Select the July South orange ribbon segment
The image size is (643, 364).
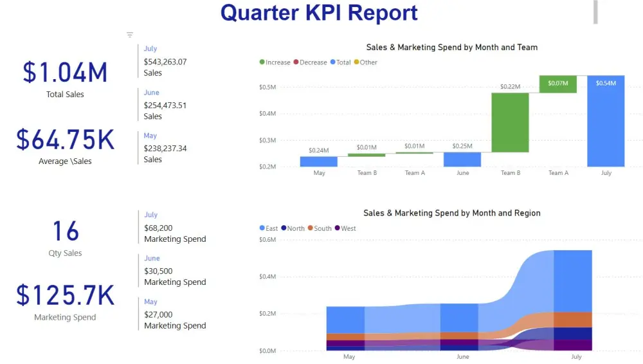(573, 320)
